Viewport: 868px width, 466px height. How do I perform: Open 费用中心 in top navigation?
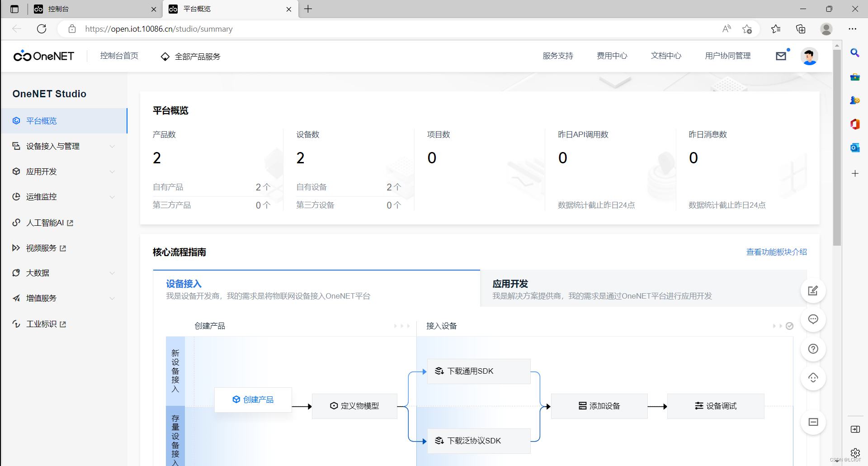612,56
